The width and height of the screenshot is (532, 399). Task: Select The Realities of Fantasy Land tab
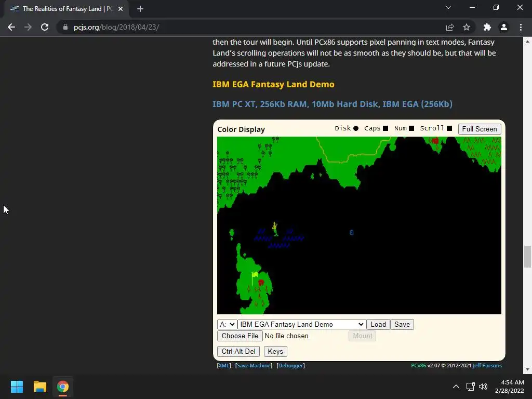[x=66, y=9]
